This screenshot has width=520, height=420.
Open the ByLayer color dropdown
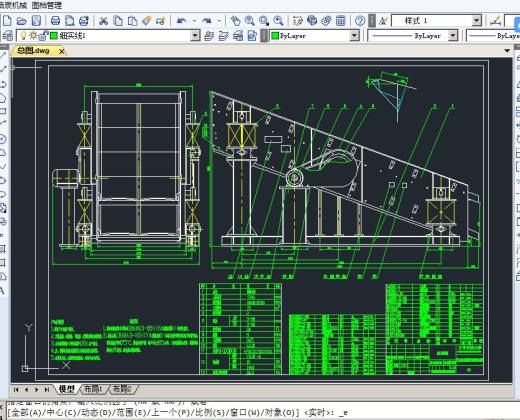[354, 35]
